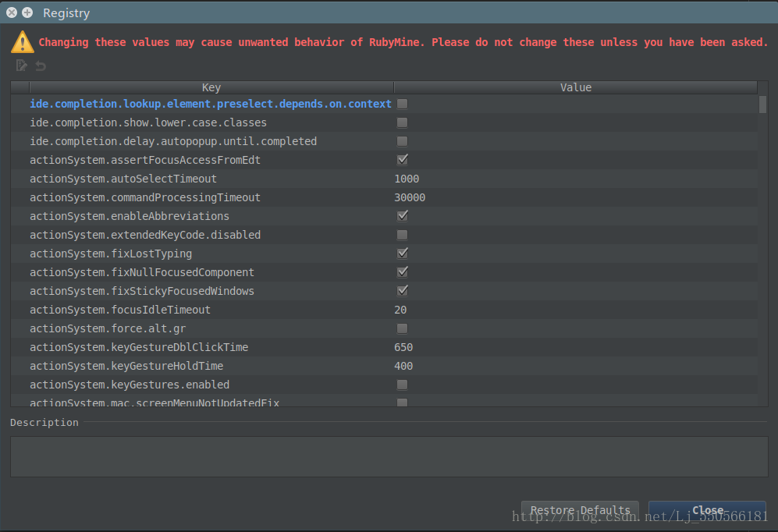
Task: Select the actionSystem.autoSelectTimeout key
Action: click(123, 179)
